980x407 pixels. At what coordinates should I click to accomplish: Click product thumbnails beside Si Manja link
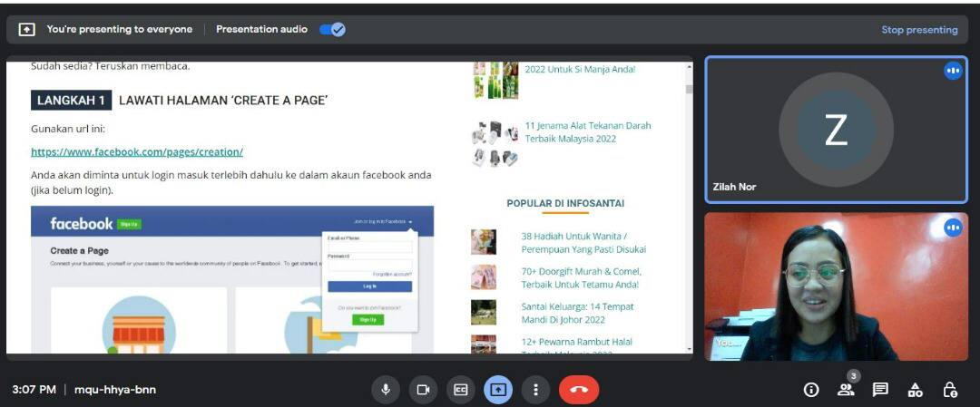[x=495, y=80]
